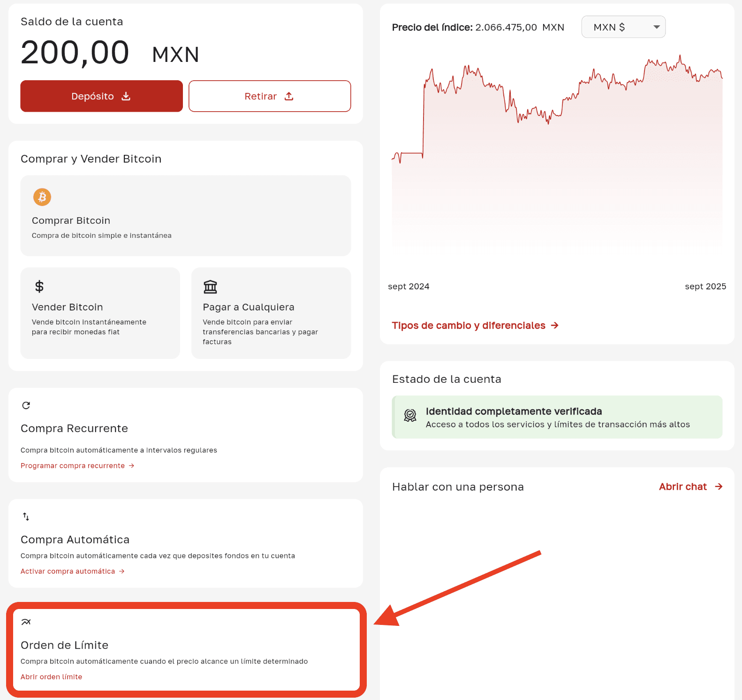Open the Abrir orden límite link
The image size is (742, 700).
(52, 677)
